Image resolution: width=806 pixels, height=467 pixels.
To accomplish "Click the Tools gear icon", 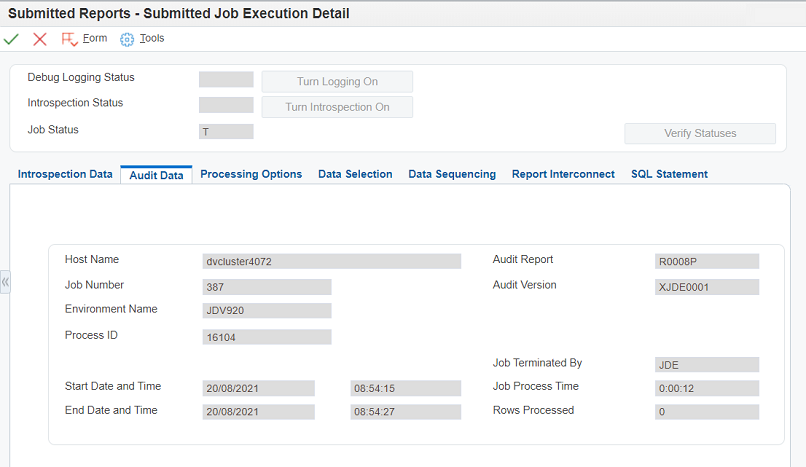I will point(127,39).
